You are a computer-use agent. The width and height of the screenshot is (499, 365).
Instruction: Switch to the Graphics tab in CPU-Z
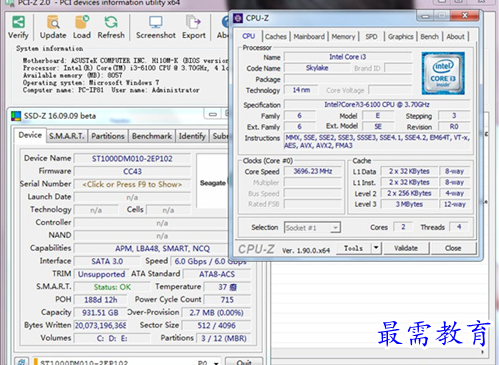pos(400,37)
